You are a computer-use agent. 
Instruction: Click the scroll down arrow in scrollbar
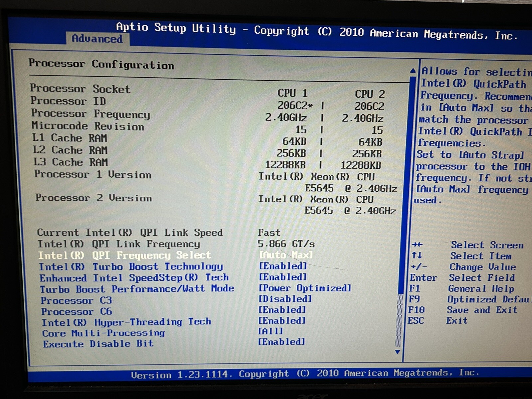pos(397,352)
